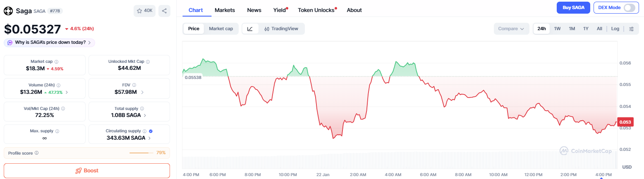Click the Profile score progress bar
644x179 pixels.
coord(141,153)
